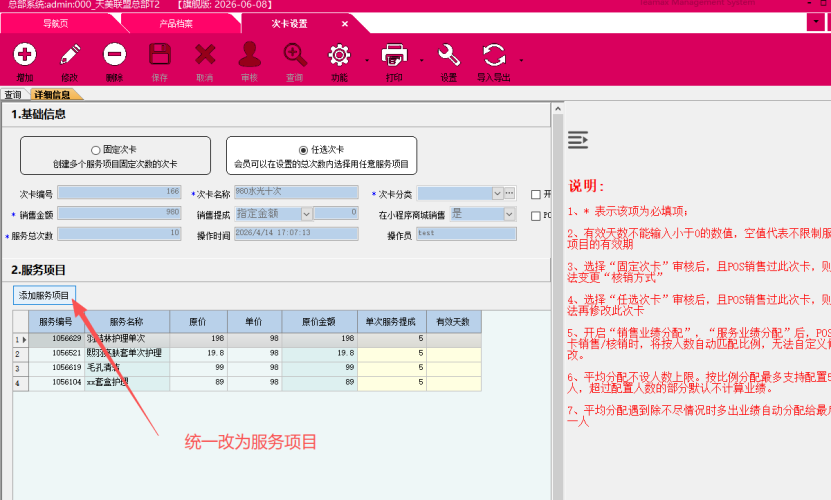The image size is (831, 500).
Task: Select row 4 with code 1056104
Action: (x=247, y=383)
